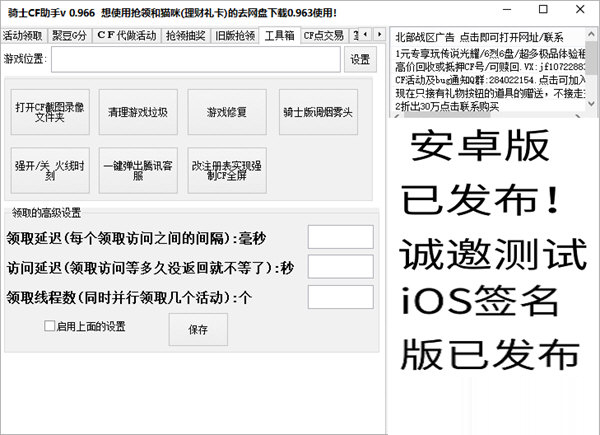This screenshot has height=435, width=600.
Task: Maximize the 骑士CF助手 window
Action: (x=543, y=10)
